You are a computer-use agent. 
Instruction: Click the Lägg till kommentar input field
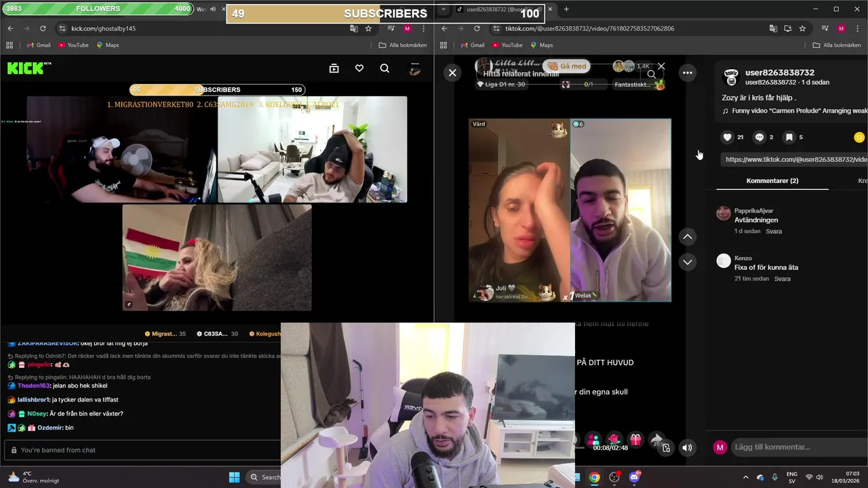coord(799,447)
